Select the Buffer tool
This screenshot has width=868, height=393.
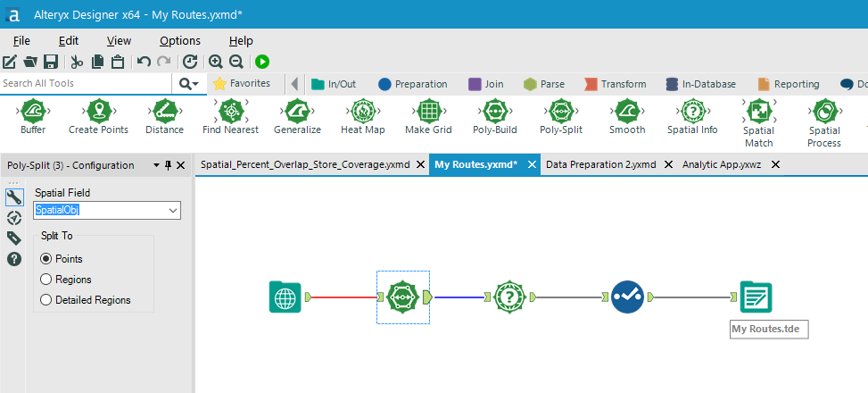(x=33, y=118)
